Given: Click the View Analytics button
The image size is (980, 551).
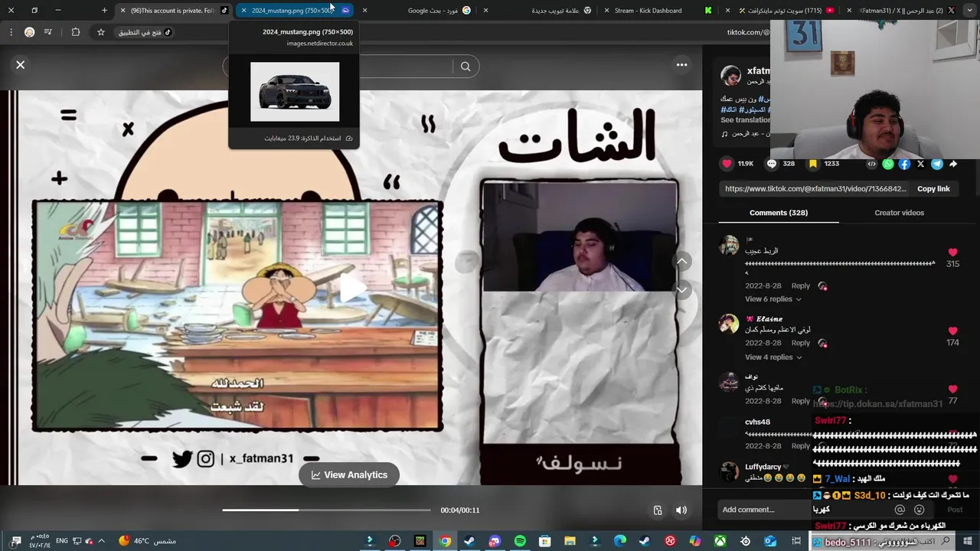Looking at the screenshot, I should [349, 475].
